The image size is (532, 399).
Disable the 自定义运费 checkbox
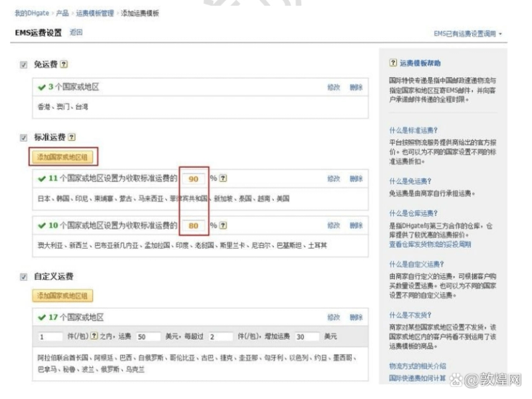[23, 275]
